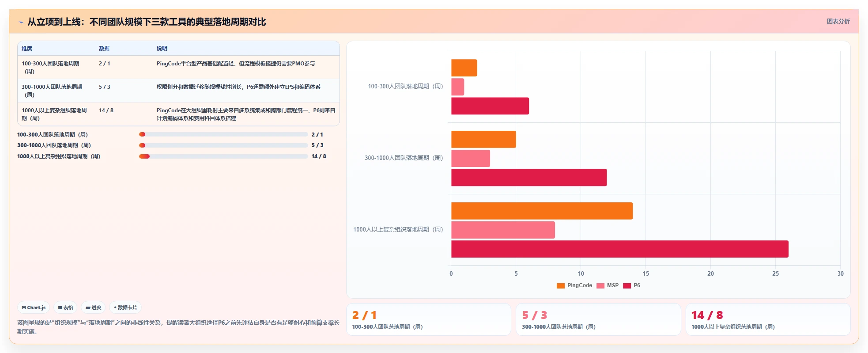Toggle the P6 legend swatch
Screen dimensions: 868x353
(627, 286)
